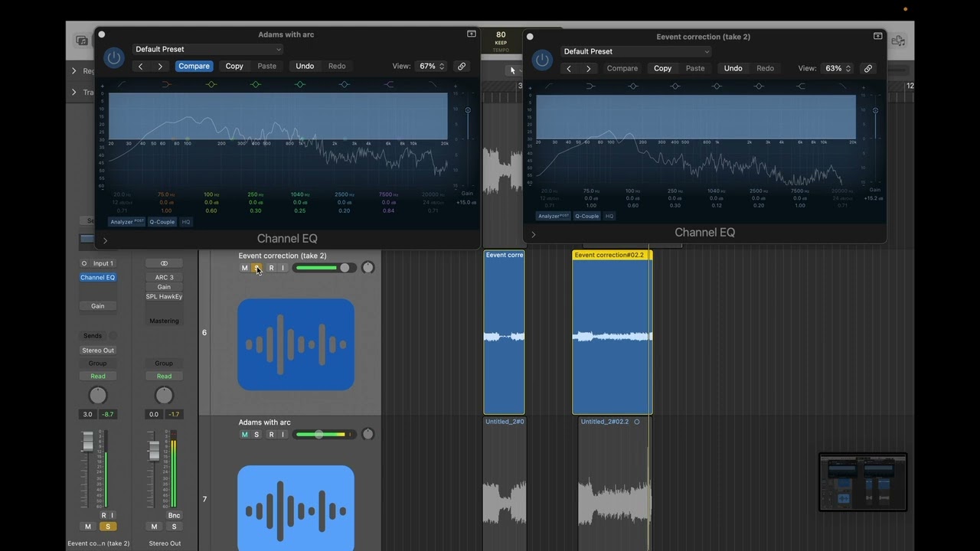
Task: Toggle high-pass filter band in Eevent correction EQ
Action: [x=548, y=86]
